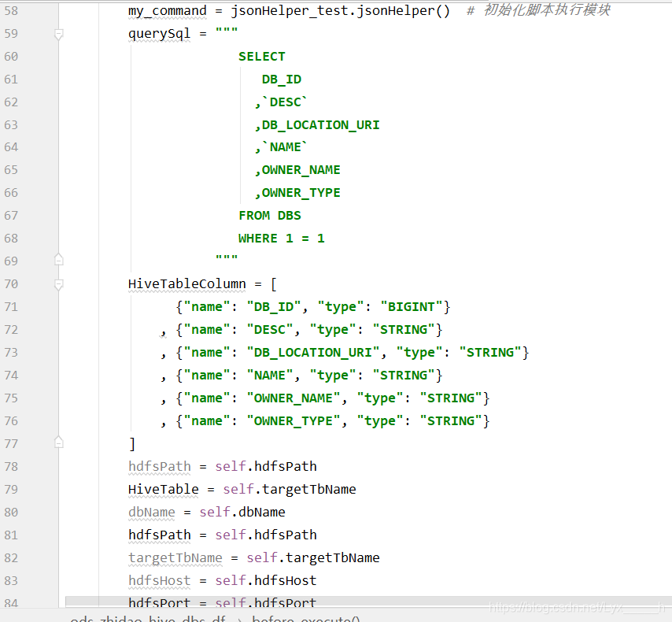Screen dimensions: 672x622
Task: Click FROM DBS clause
Action: pyautogui.click(x=270, y=216)
